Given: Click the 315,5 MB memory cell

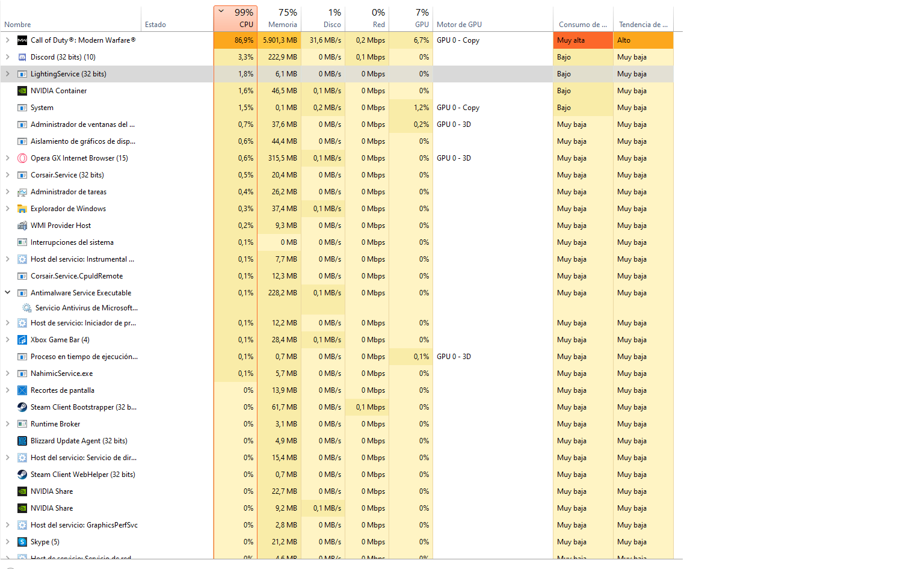Looking at the screenshot, I should pos(279,158).
